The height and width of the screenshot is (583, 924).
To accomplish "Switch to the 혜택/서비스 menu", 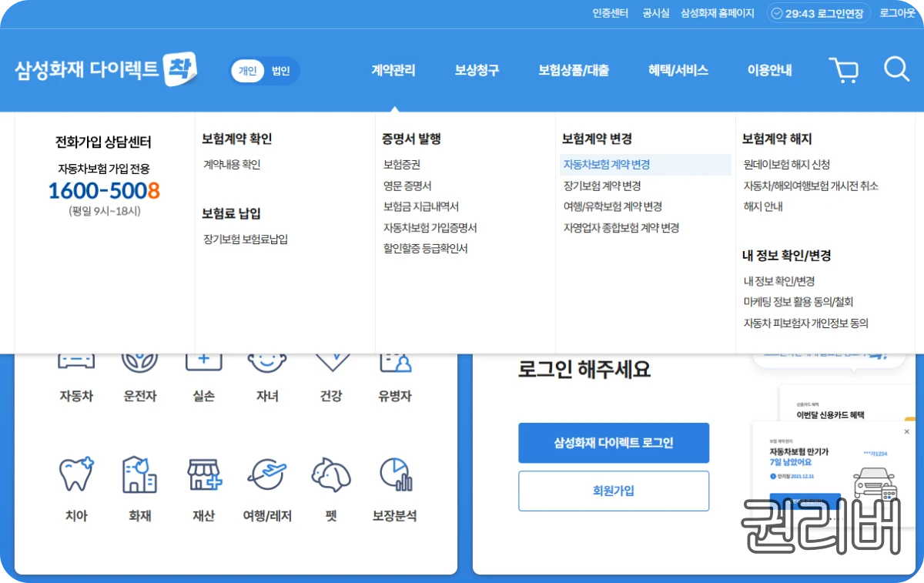I will coord(678,69).
